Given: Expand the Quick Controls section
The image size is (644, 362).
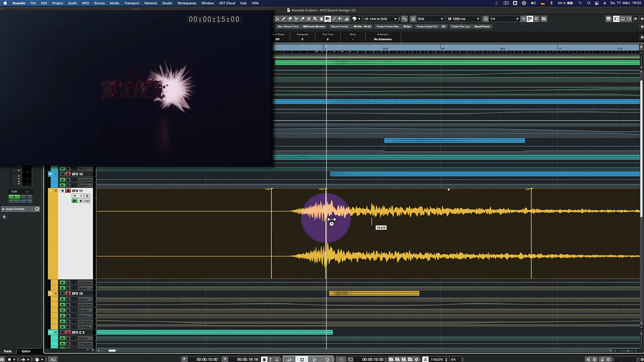Looking at the screenshot, I should [x=3, y=209].
